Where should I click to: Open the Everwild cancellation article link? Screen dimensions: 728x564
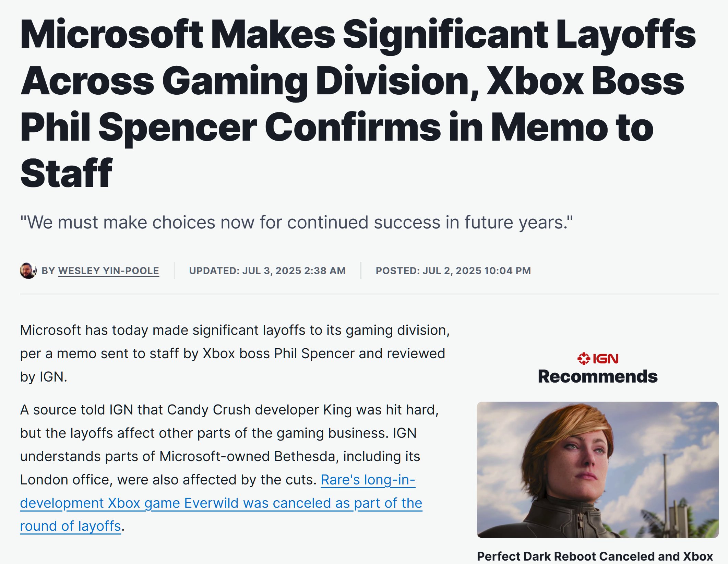click(x=221, y=503)
